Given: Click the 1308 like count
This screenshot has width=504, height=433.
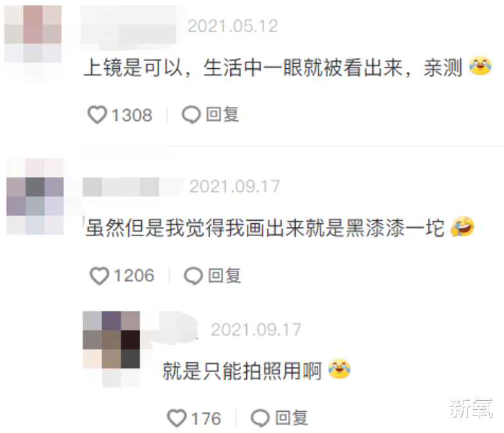Looking at the screenshot, I should tap(132, 115).
